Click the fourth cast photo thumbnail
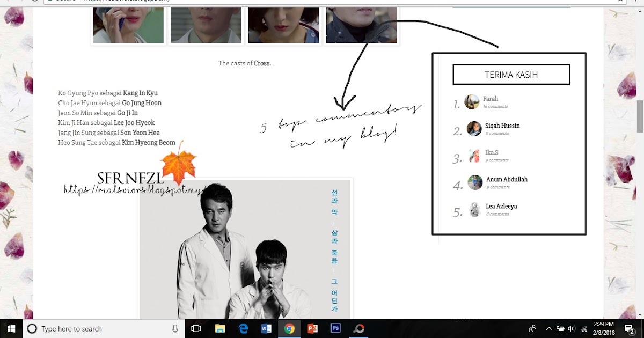This screenshot has height=338, width=644. 362,25
